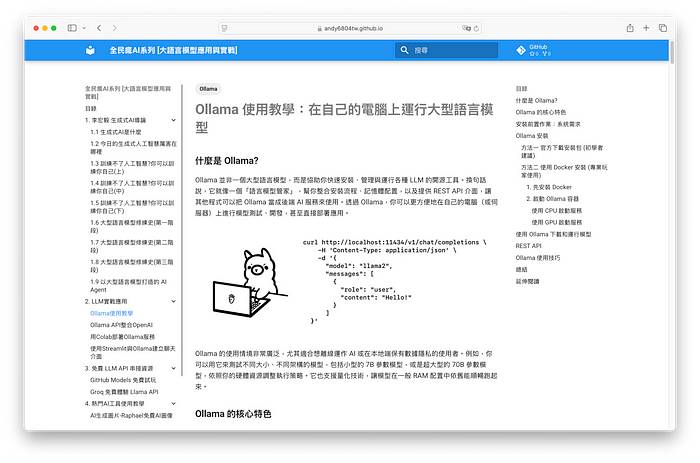Screen dimensions: 700x463
Task: Open 1.9 以大型語言模型打造的 AI Agent
Action: [129, 286]
